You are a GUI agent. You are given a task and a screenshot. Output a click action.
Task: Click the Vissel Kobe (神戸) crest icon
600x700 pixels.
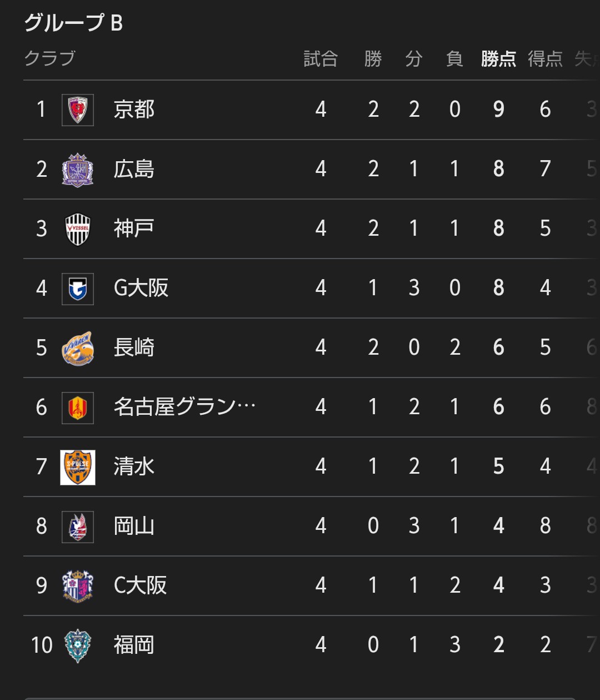click(x=78, y=229)
